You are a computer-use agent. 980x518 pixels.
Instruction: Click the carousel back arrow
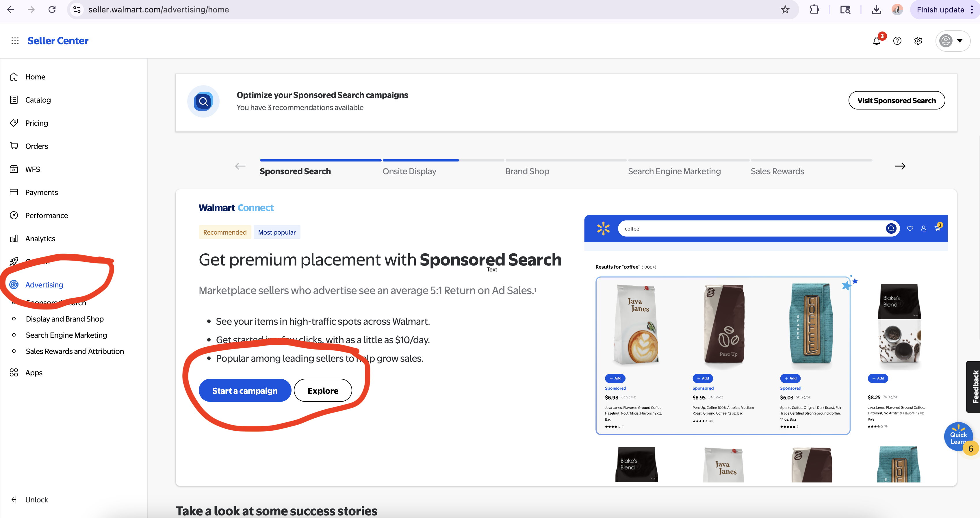[x=240, y=166]
